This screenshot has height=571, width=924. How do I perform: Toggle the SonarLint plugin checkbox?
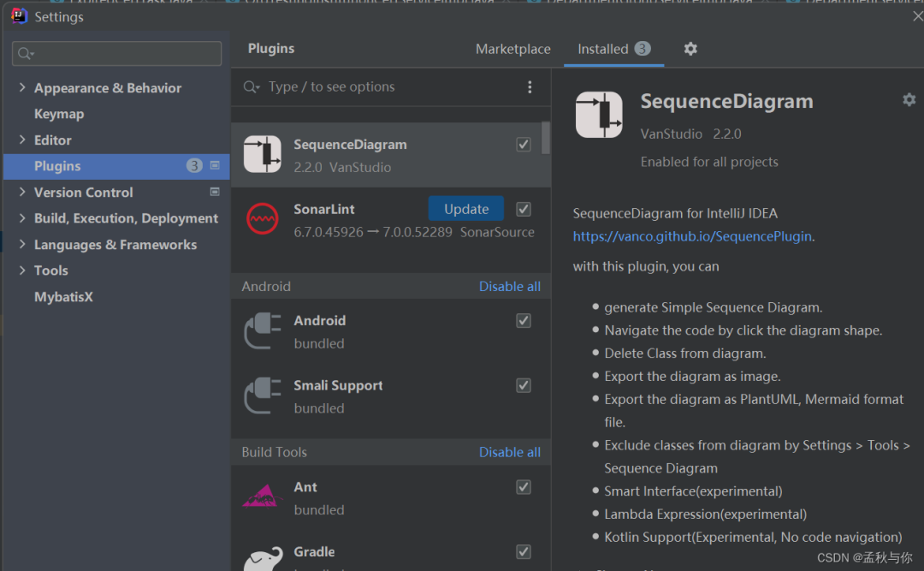pyautogui.click(x=524, y=210)
